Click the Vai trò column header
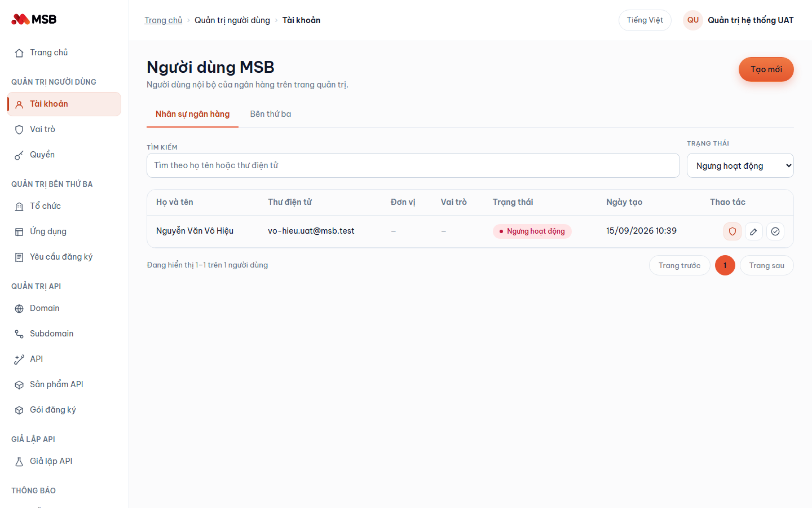Screen dimensions: 812x508 454,202
